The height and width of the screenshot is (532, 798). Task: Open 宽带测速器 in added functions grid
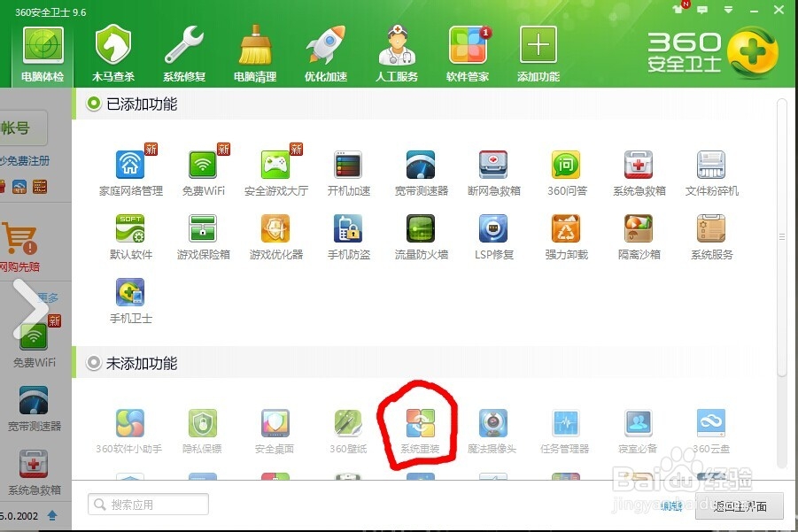coord(421,173)
